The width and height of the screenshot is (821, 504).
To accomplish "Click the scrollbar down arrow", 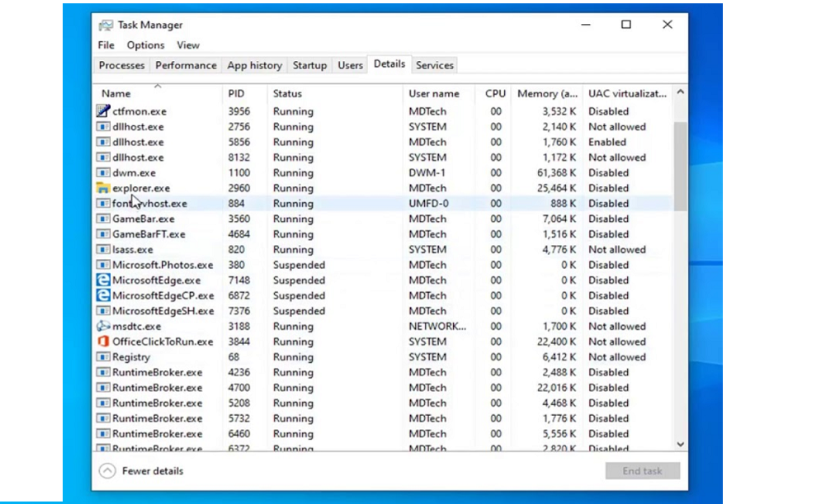I will click(680, 445).
